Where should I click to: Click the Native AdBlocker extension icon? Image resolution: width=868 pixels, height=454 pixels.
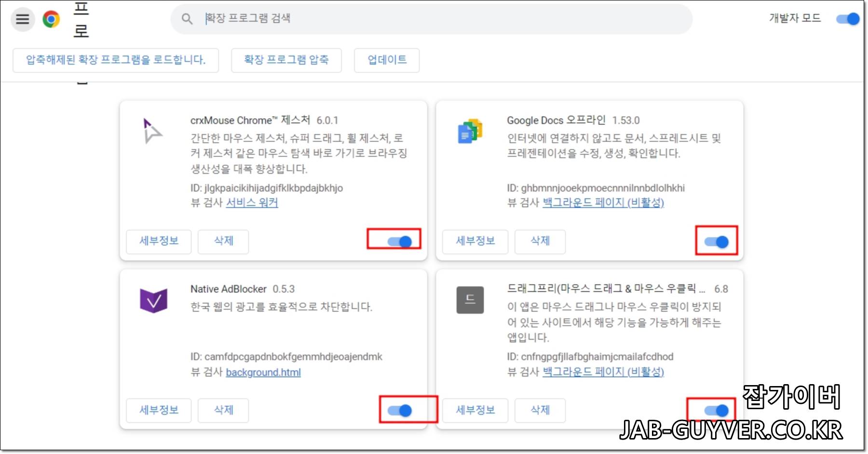pos(153,300)
